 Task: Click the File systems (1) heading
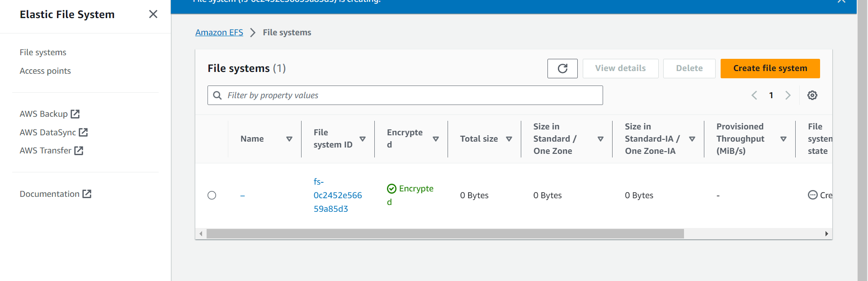pos(247,68)
